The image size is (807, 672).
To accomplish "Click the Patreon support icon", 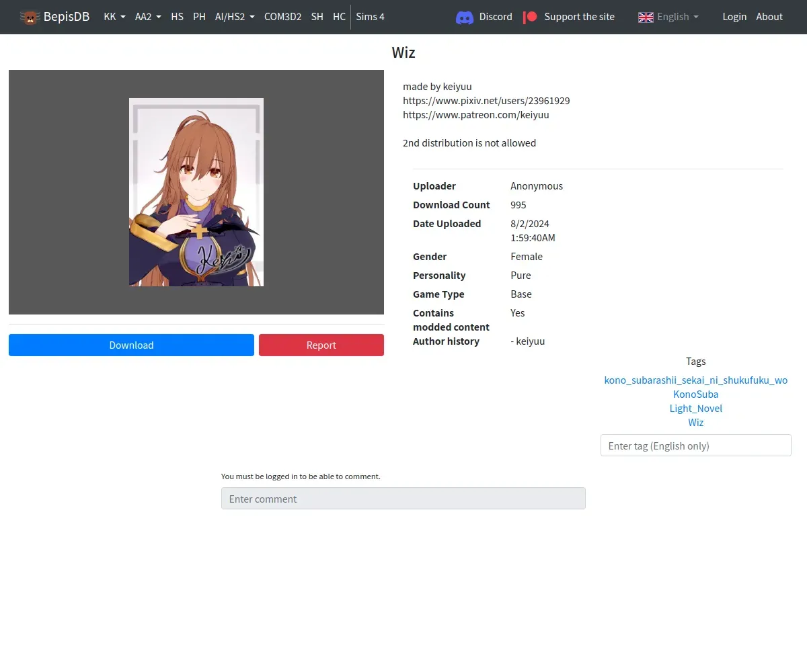I will 531,17.
